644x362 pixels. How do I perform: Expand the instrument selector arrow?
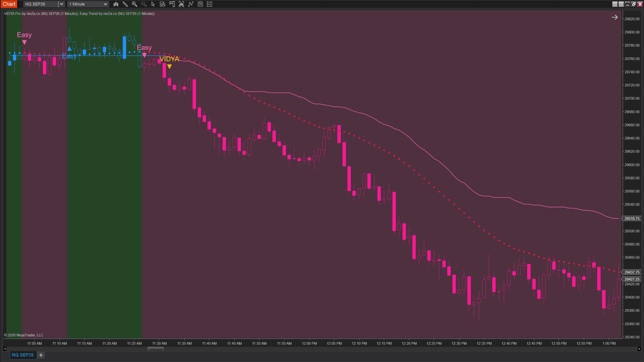pyautogui.click(x=61, y=4)
